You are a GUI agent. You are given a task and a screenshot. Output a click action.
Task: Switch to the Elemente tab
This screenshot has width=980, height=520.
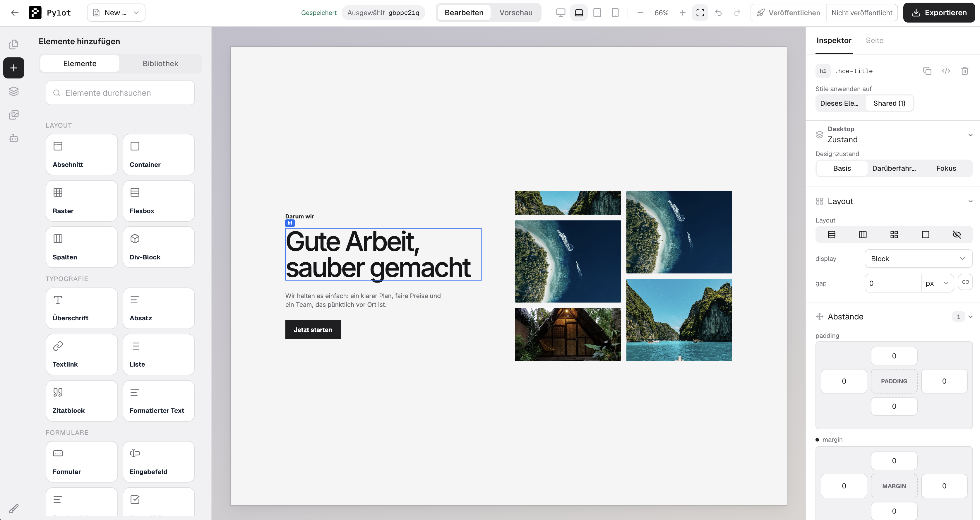[x=80, y=63]
